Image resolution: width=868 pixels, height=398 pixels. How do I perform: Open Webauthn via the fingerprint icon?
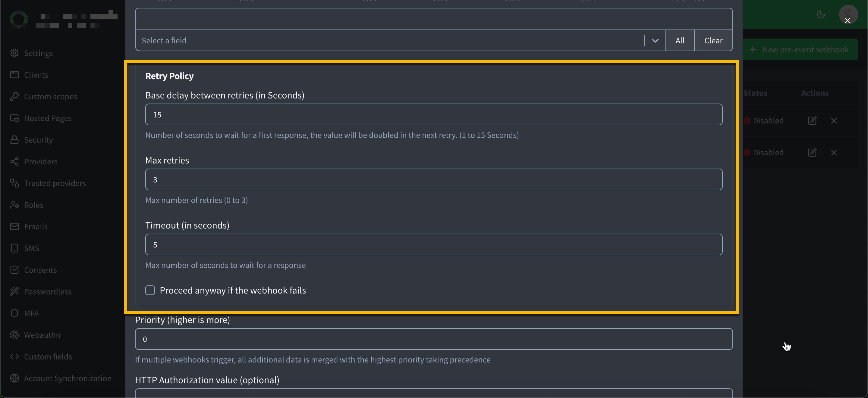15,335
